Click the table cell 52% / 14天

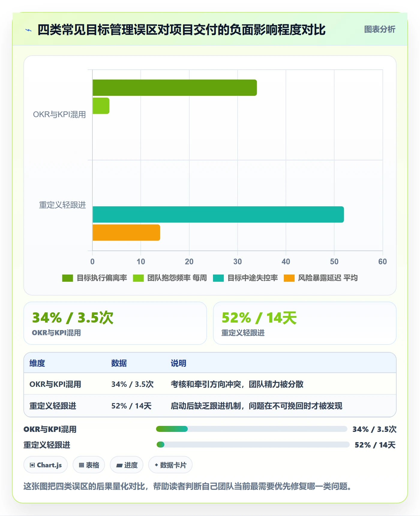(x=131, y=406)
